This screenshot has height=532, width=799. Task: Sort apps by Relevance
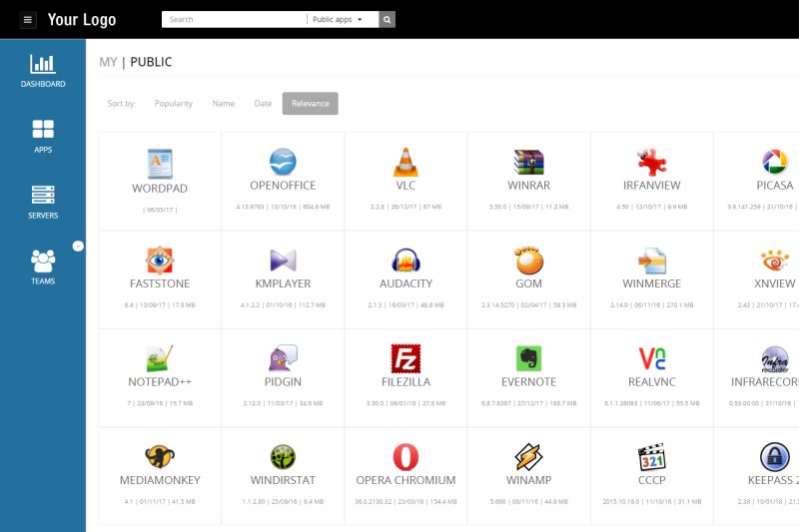pyautogui.click(x=311, y=104)
